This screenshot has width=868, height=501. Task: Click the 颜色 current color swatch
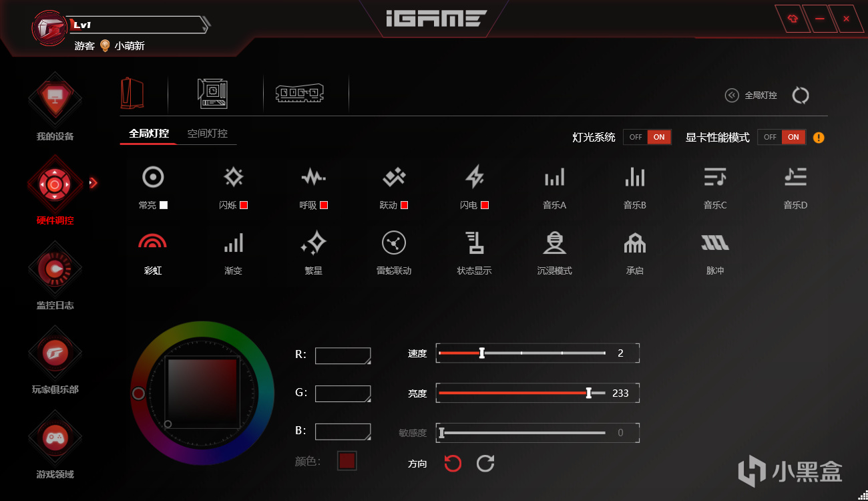pos(347,461)
